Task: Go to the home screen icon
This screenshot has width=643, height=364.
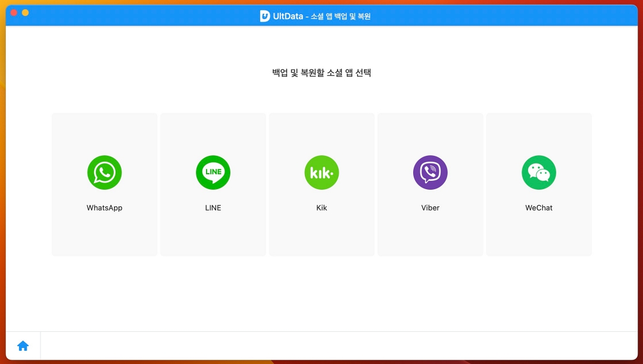Action: 23,346
